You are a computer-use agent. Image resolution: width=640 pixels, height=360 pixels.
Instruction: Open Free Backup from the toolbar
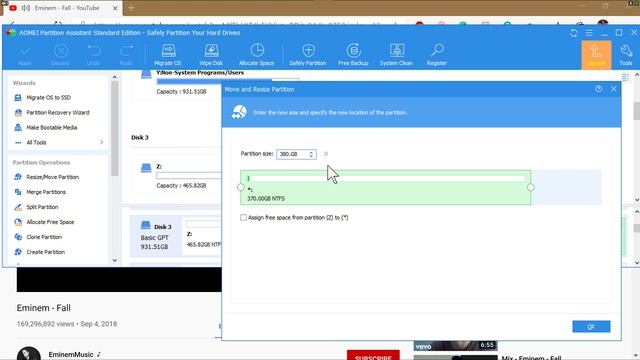353,55
